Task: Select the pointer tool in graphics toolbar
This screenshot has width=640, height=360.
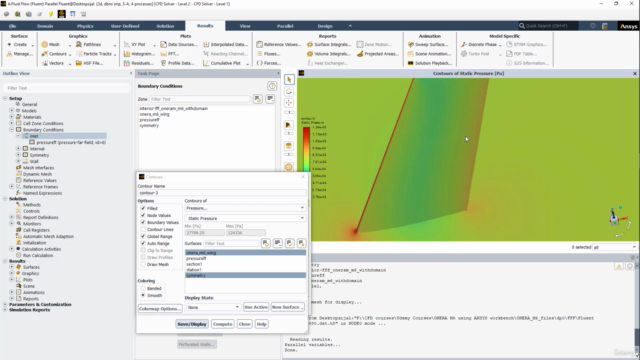Action: [x=289, y=80]
